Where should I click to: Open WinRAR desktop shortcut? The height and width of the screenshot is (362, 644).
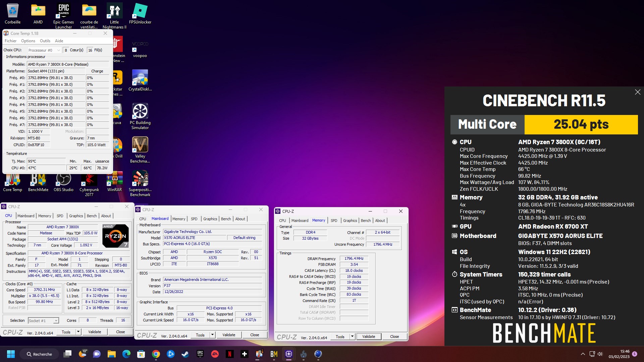[x=114, y=181]
